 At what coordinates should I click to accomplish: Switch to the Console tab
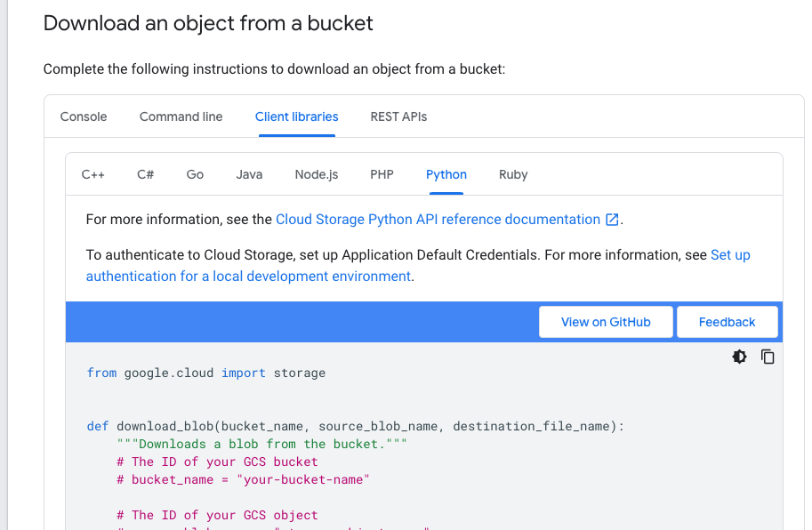tap(84, 117)
